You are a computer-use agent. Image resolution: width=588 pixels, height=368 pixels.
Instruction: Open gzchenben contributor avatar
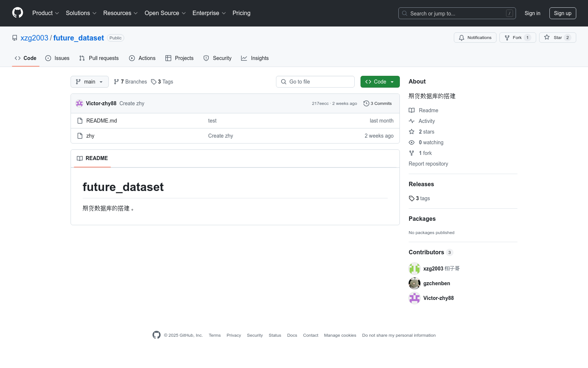415,283
